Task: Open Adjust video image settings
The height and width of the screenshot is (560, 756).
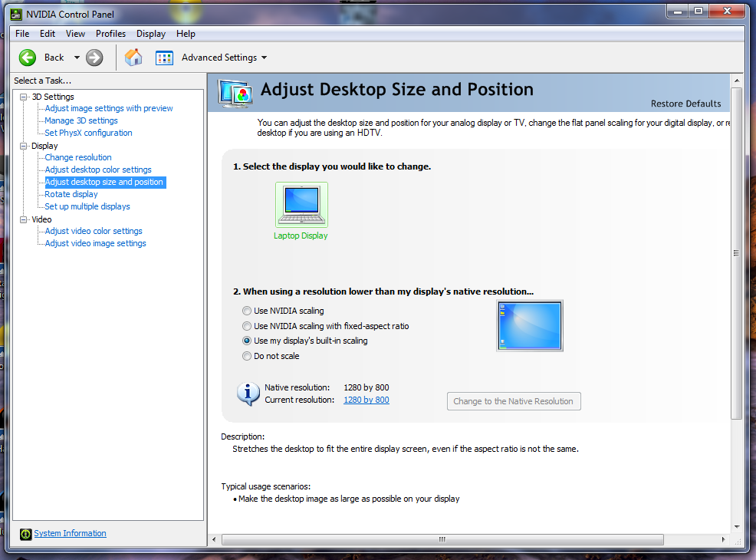Action: click(96, 244)
